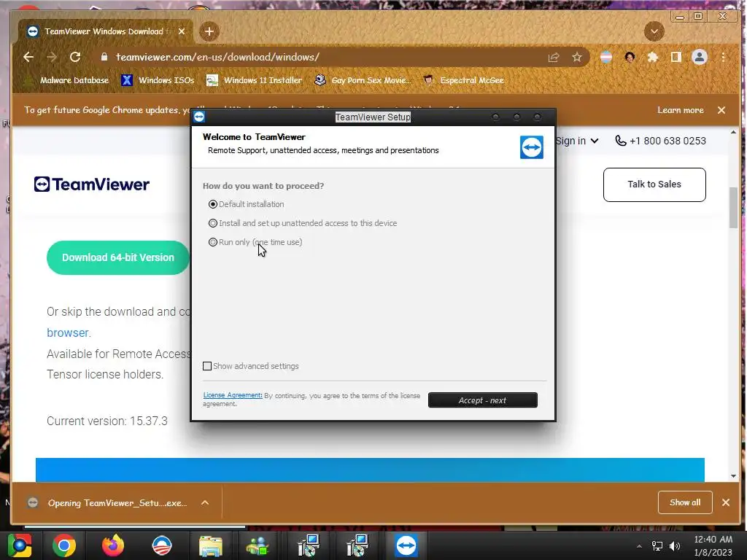Expand the tab search chevron
The image size is (747, 560).
(654, 31)
